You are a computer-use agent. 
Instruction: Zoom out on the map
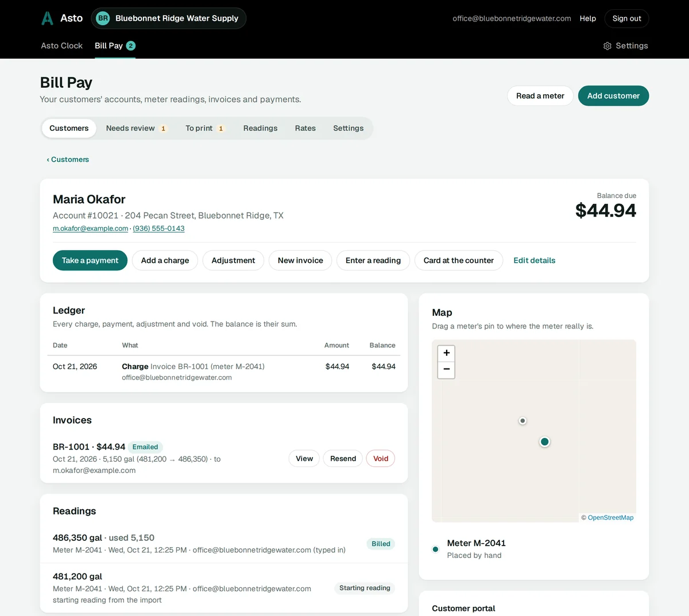click(446, 370)
